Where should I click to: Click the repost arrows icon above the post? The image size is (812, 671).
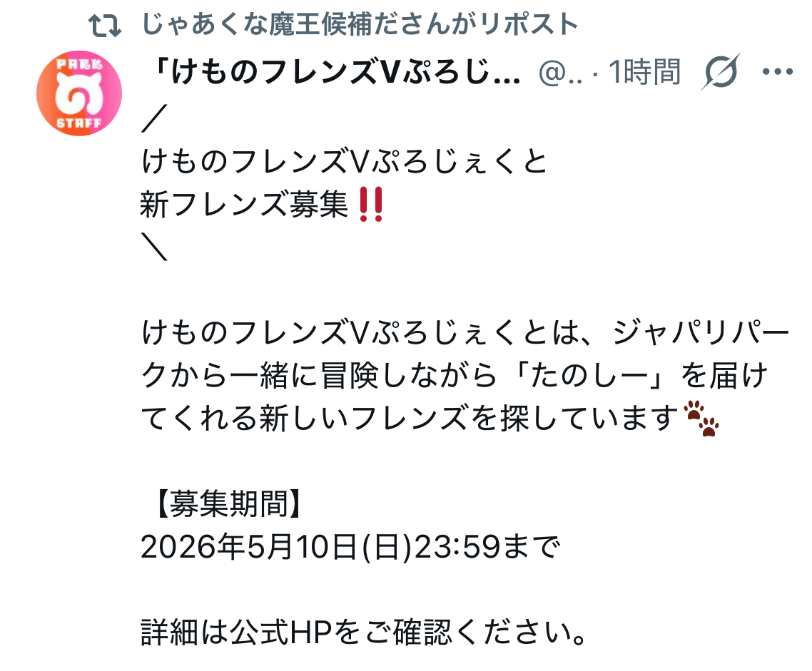click(x=105, y=26)
